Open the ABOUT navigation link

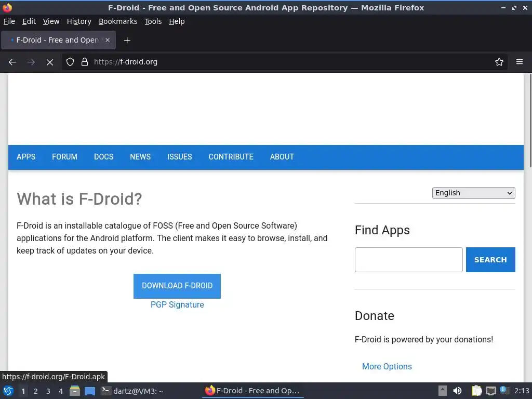point(282,157)
